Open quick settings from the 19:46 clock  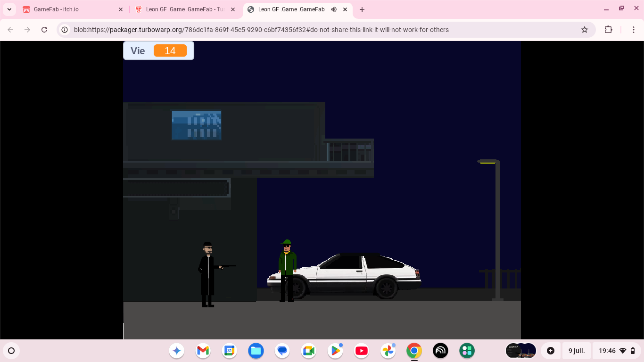click(607, 351)
